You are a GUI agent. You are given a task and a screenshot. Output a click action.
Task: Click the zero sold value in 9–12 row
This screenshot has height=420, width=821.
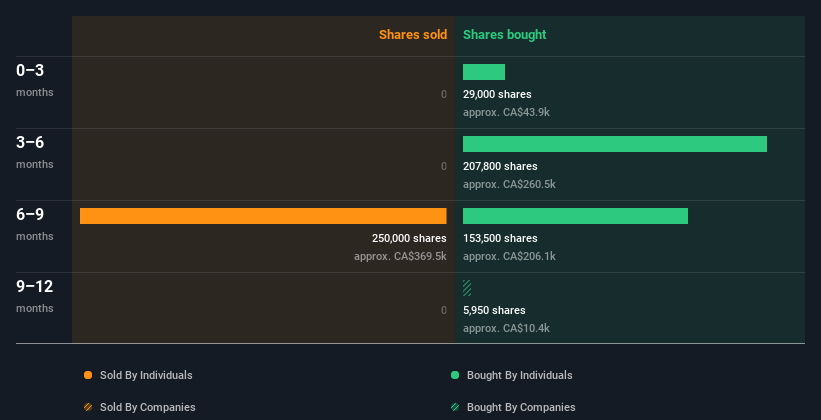[x=443, y=310]
